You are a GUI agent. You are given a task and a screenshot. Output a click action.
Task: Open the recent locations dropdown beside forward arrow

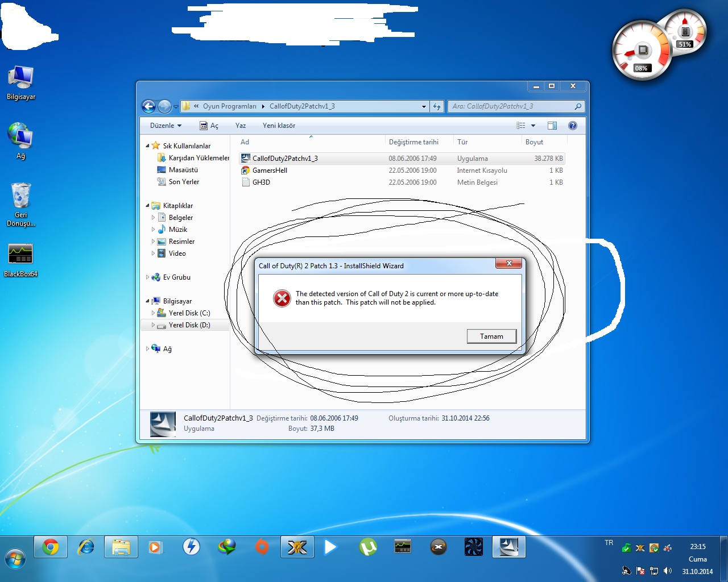click(176, 106)
